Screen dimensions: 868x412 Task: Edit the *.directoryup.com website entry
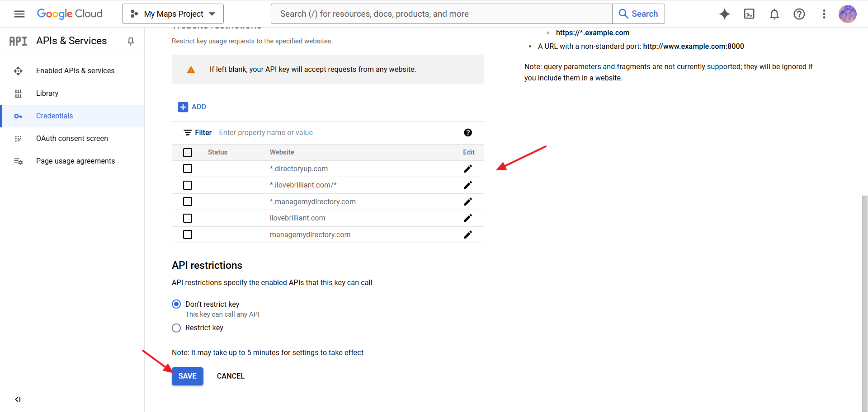click(468, 169)
